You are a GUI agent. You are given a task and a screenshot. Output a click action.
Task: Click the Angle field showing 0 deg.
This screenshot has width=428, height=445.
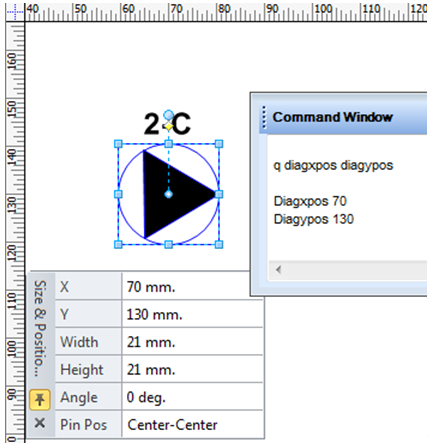[x=193, y=397]
